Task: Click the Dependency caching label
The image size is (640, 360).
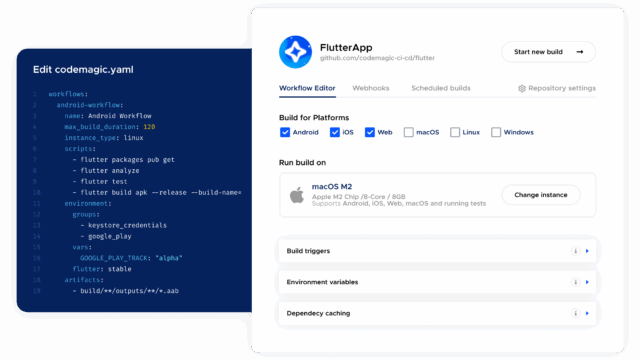Action: pos(318,313)
